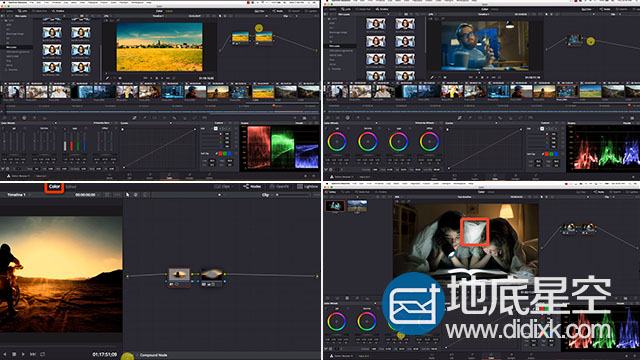Click the Nodes button in top bar
This screenshot has height=360, width=640.
pyautogui.click(x=252, y=187)
